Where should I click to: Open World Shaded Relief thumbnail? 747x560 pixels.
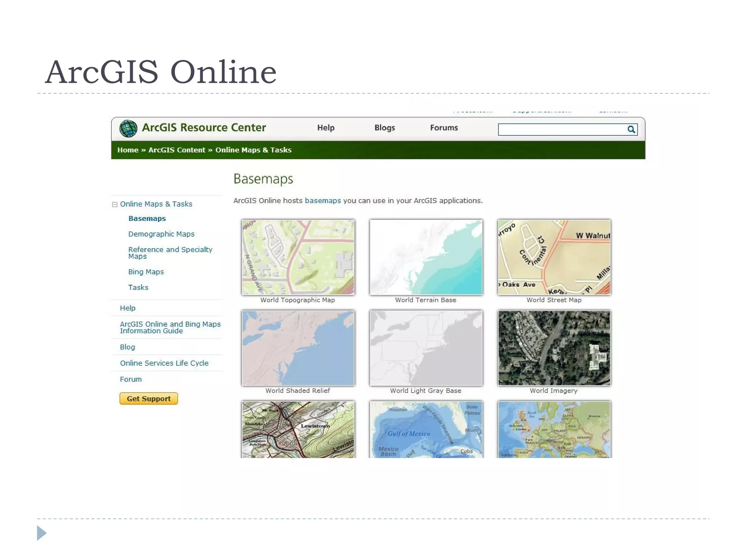click(x=298, y=348)
